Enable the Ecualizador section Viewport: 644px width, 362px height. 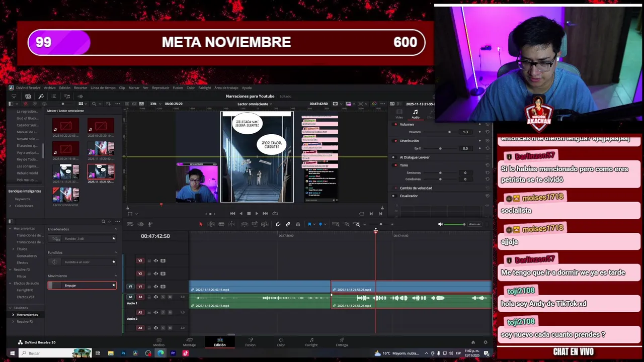395,196
